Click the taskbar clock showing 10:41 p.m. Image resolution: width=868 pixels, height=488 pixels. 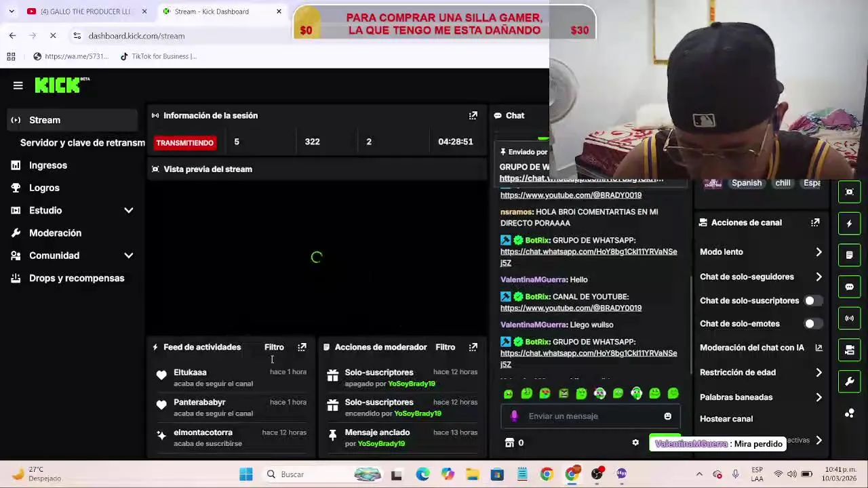click(x=840, y=474)
